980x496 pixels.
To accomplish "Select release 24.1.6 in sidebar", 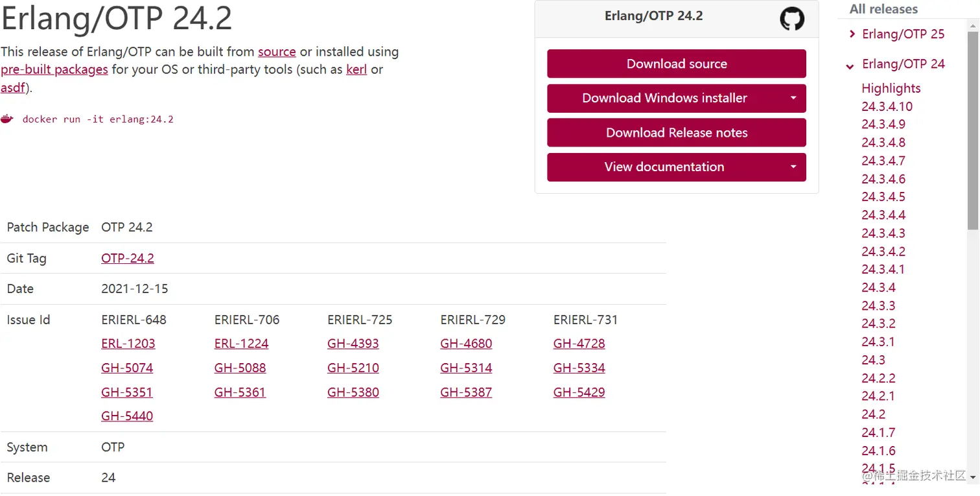I will pos(878,451).
